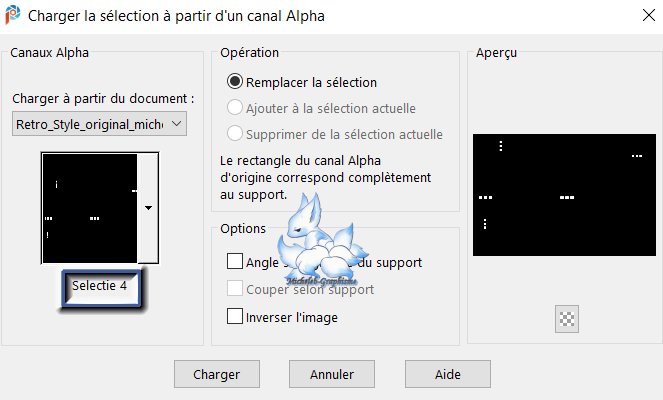Viewport: 663px width, 400px height.
Task: Close the alpha channel dialog
Action: pyautogui.click(x=639, y=17)
